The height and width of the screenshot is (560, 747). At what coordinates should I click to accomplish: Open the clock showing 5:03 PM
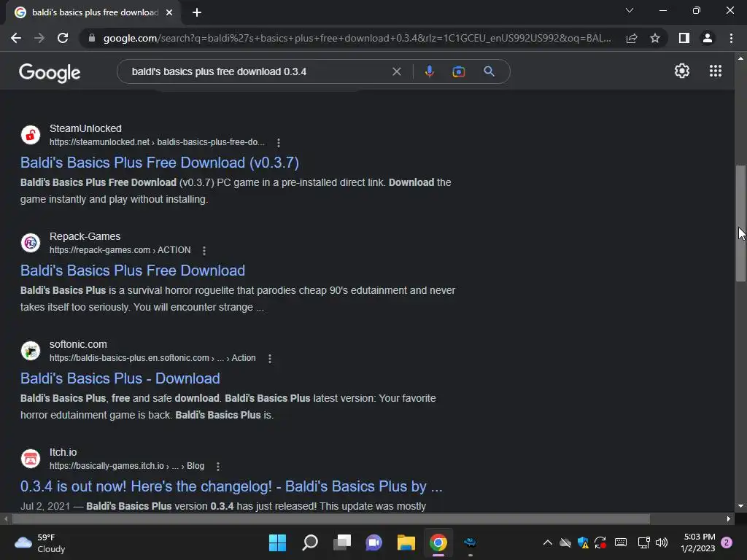pyautogui.click(x=698, y=542)
